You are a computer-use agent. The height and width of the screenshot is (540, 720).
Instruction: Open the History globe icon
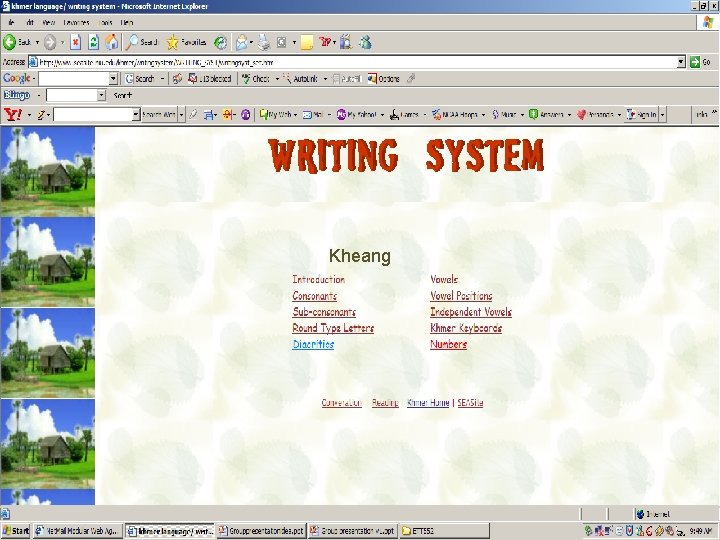pyautogui.click(x=221, y=43)
